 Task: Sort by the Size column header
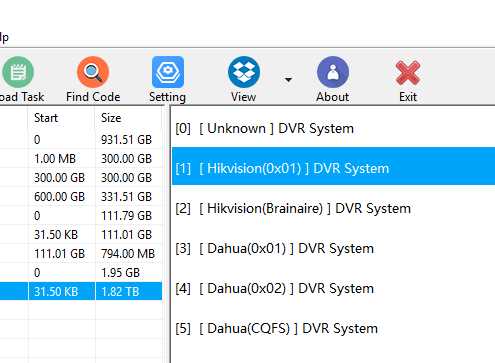pyautogui.click(x=128, y=118)
